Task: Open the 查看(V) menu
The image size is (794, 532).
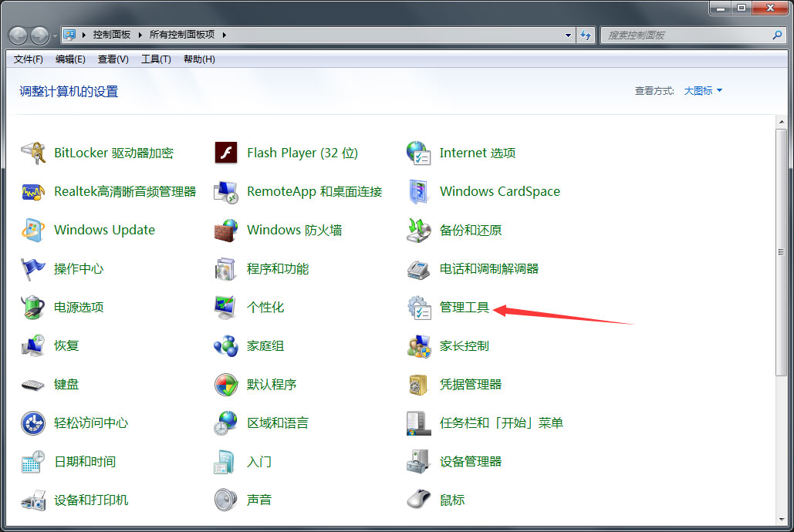Action: pos(113,59)
